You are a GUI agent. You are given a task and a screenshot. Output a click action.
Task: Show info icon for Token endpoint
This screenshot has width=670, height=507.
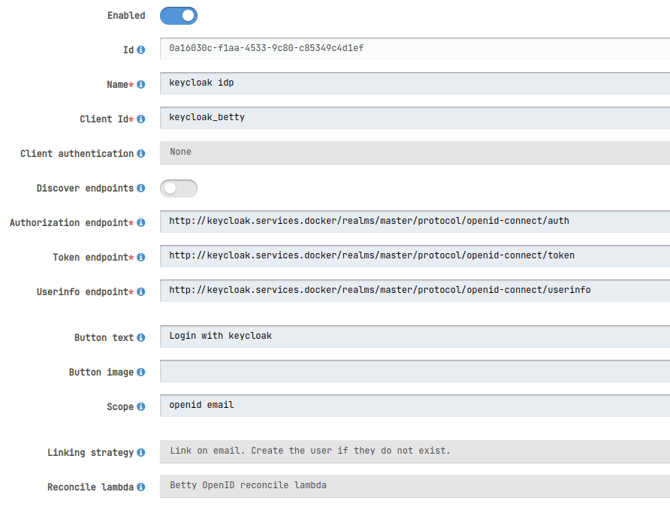pos(141,258)
